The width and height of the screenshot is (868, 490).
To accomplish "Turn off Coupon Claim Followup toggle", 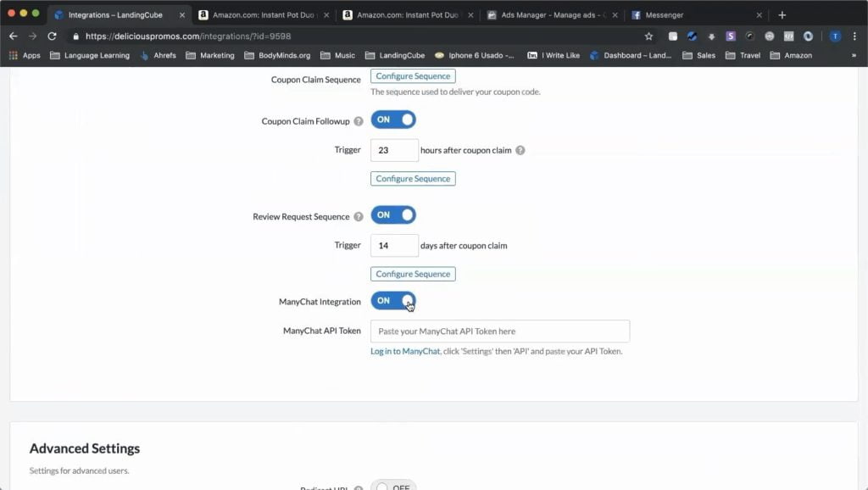I will pyautogui.click(x=393, y=120).
